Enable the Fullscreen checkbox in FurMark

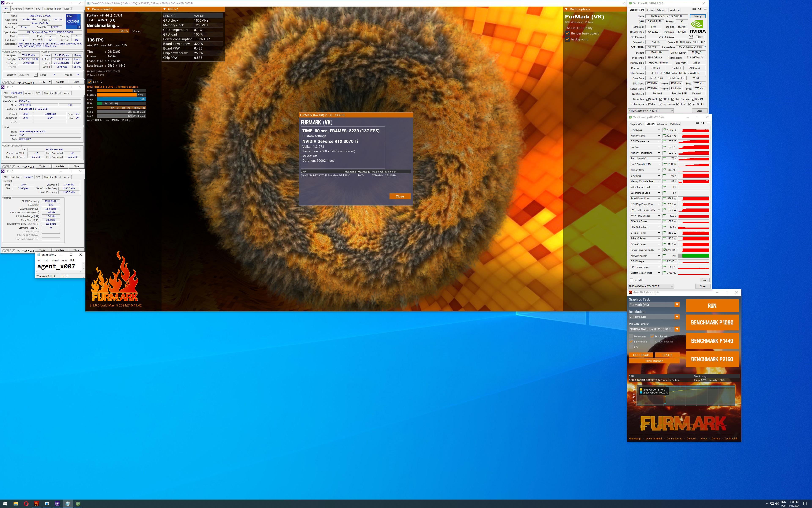631,336
